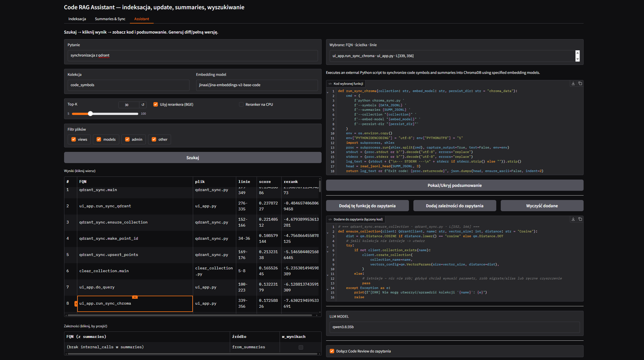The height and width of the screenshot is (360, 644).
Task: Open the LLM MODEL dropdown showing qwen3.6:35b
Action: 455,327
